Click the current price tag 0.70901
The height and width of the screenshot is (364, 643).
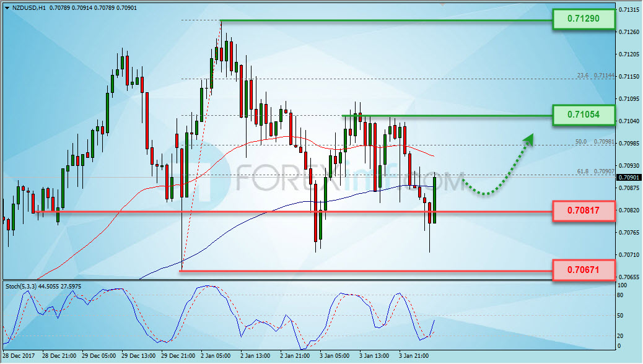pyautogui.click(x=628, y=178)
